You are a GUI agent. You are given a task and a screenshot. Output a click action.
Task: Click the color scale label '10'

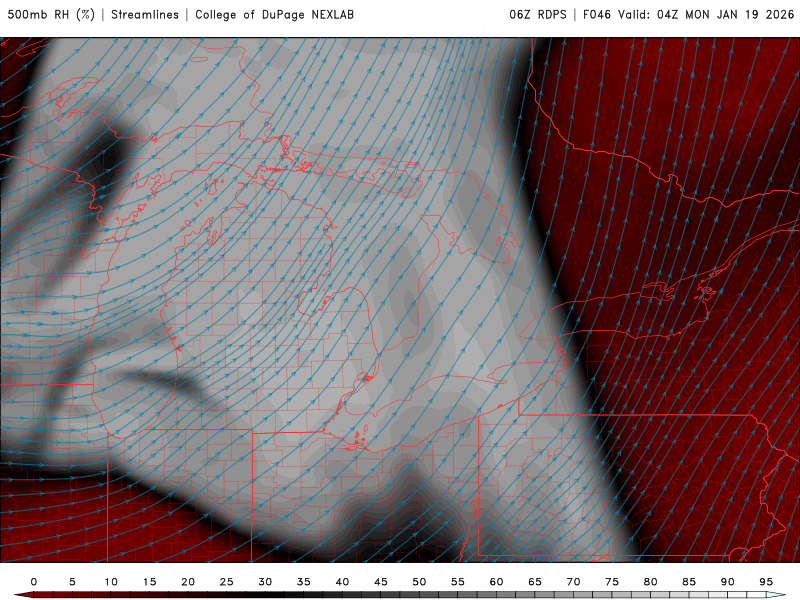(x=111, y=582)
